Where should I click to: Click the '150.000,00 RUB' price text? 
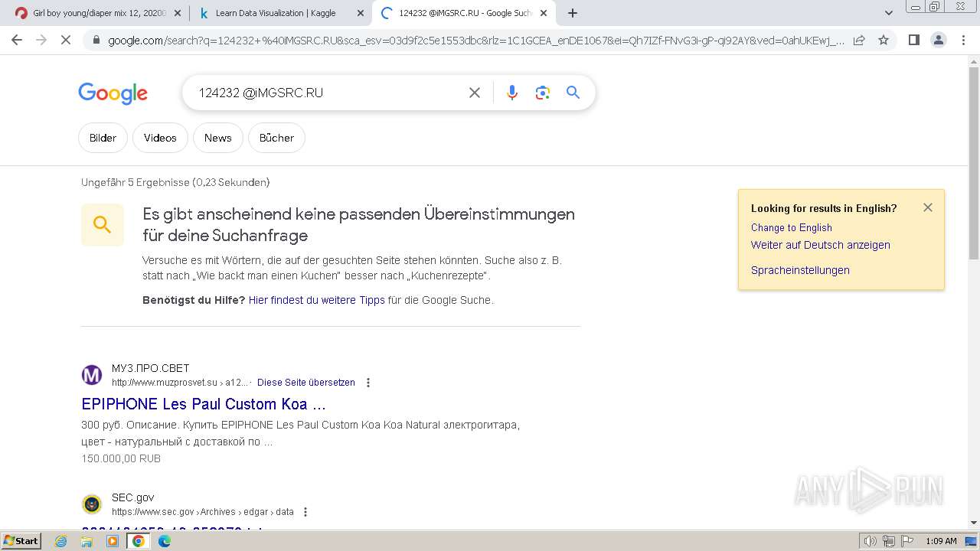[121, 458]
